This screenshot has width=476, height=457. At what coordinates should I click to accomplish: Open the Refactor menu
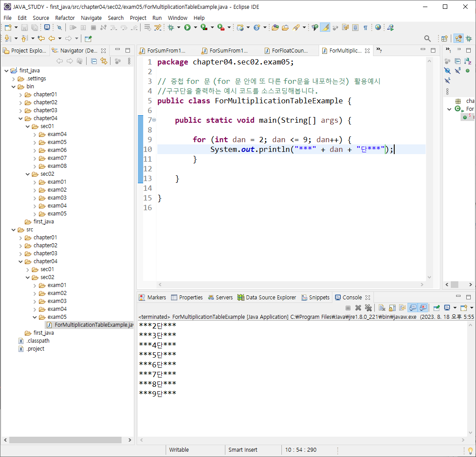tap(65, 18)
